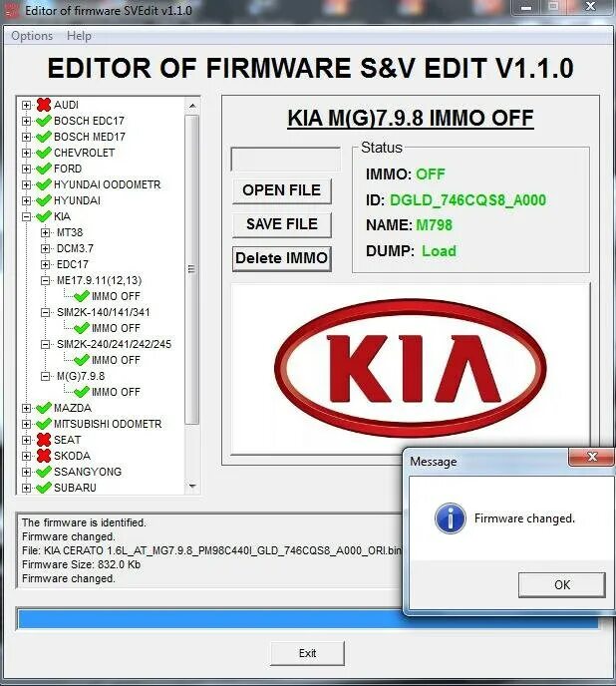616x686 pixels.
Task: Close the Message dialog with X
Action: pyautogui.click(x=592, y=457)
